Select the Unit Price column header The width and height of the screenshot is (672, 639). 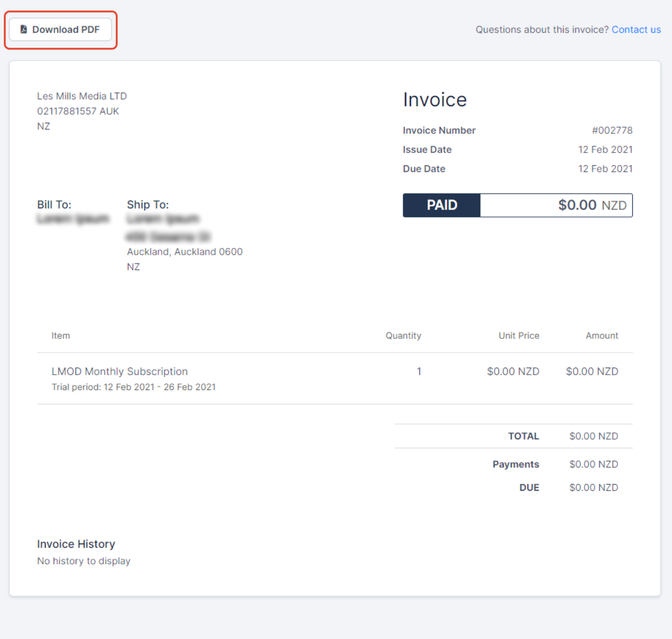pyautogui.click(x=518, y=335)
